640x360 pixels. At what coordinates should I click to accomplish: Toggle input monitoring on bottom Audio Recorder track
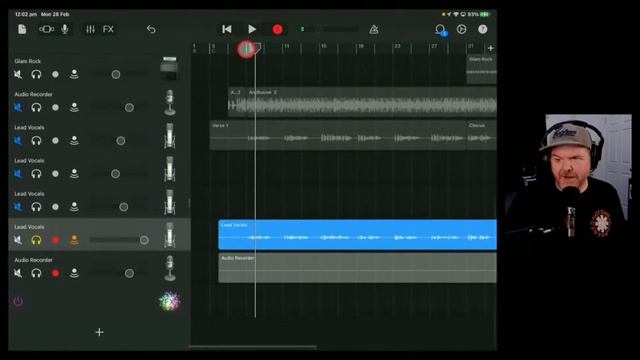click(x=74, y=273)
